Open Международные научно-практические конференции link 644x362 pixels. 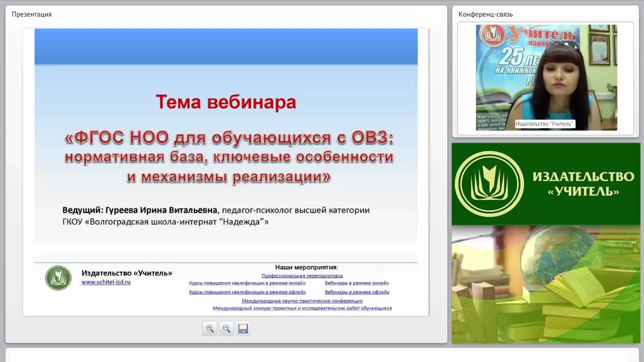[302, 301]
